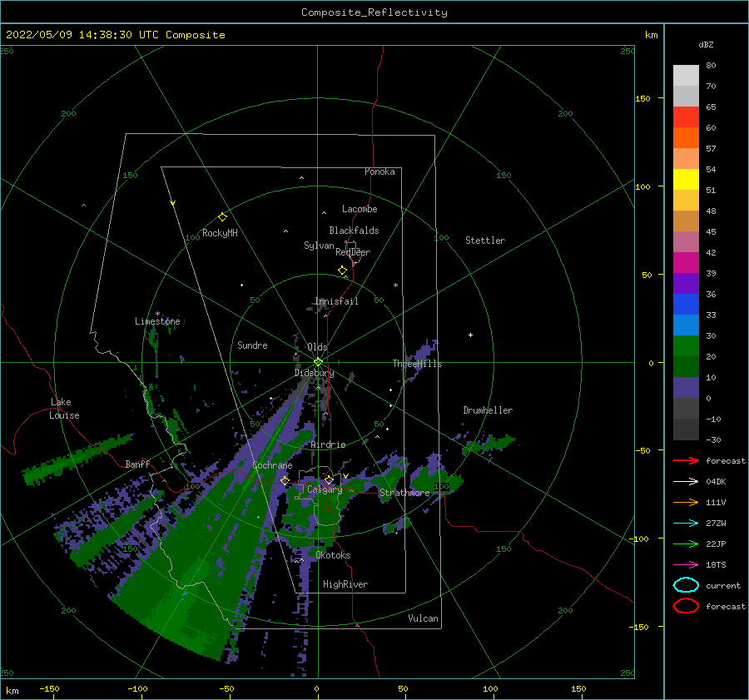
Task: Click the red forecast arrow icon in legend
Action: [686, 460]
